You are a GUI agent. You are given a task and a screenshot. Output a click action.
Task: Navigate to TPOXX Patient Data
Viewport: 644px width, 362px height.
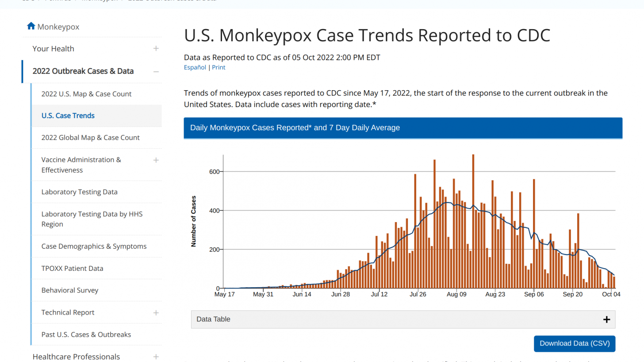click(x=72, y=269)
